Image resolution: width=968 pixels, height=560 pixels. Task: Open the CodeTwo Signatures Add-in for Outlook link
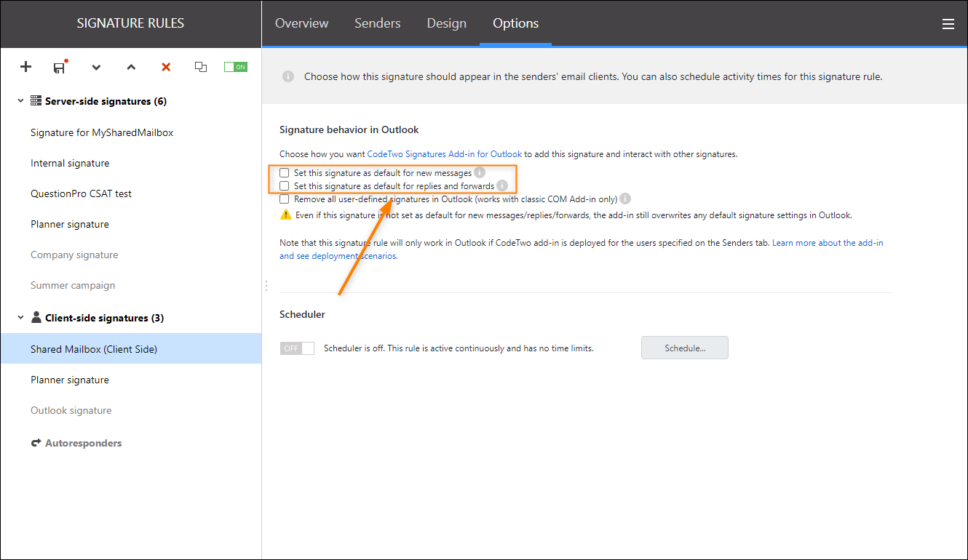click(445, 153)
